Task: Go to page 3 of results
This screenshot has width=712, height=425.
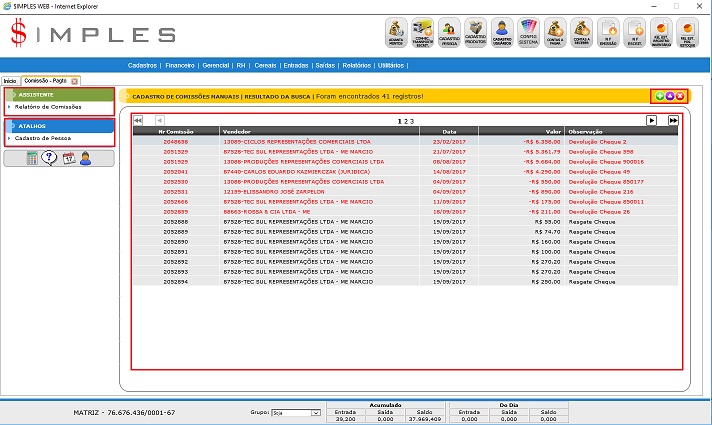Action: click(x=411, y=120)
